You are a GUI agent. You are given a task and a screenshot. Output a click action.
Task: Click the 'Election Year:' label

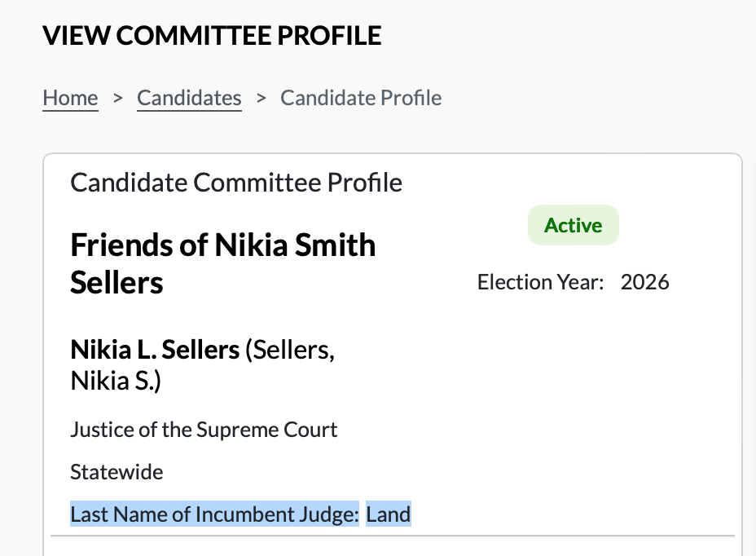pos(540,283)
